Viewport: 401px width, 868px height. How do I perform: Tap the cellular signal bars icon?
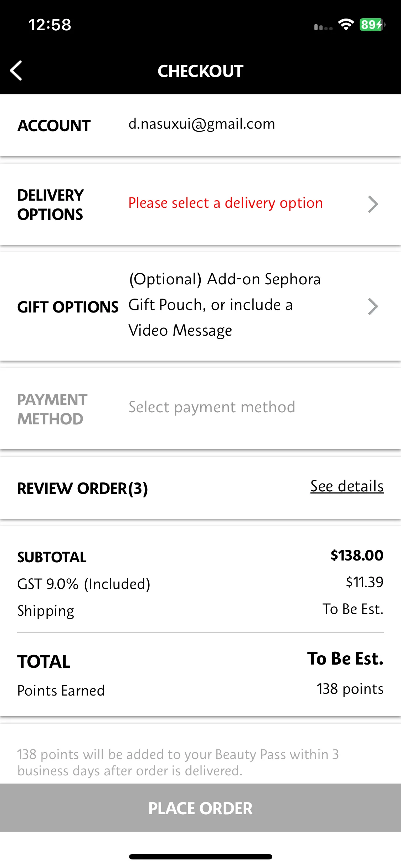pyautogui.click(x=323, y=27)
